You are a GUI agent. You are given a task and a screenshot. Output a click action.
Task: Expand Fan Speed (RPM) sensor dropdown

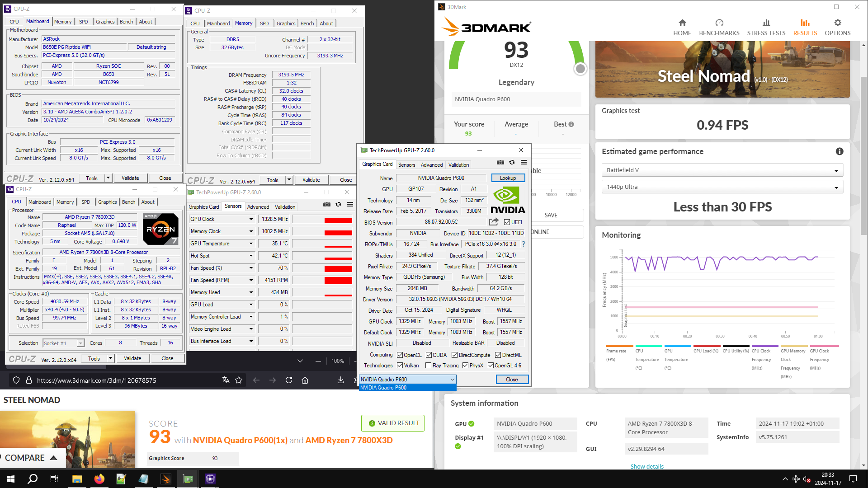[x=251, y=280]
